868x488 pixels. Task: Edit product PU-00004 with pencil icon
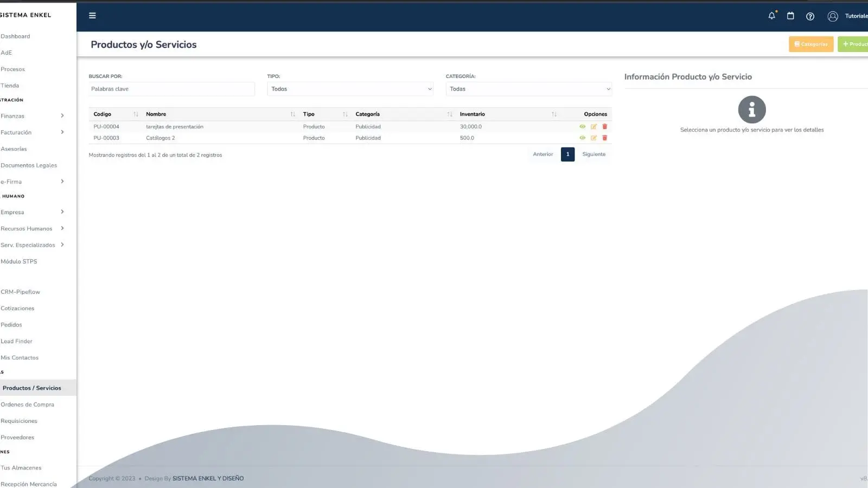pyautogui.click(x=593, y=127)
